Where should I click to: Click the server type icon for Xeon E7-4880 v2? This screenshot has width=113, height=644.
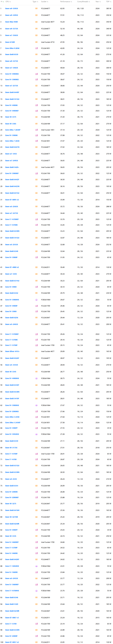click(37, 267)
